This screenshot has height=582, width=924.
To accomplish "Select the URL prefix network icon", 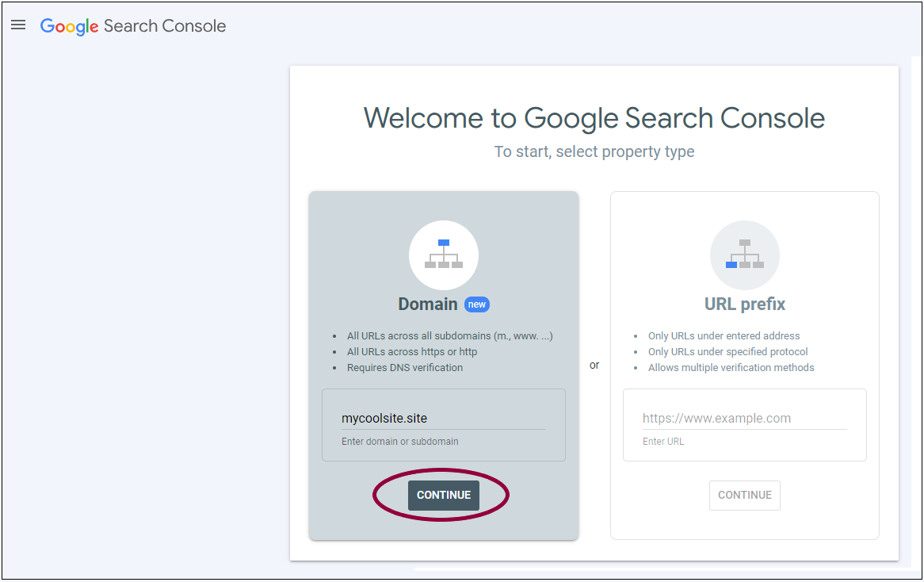I will click(745, 255).
